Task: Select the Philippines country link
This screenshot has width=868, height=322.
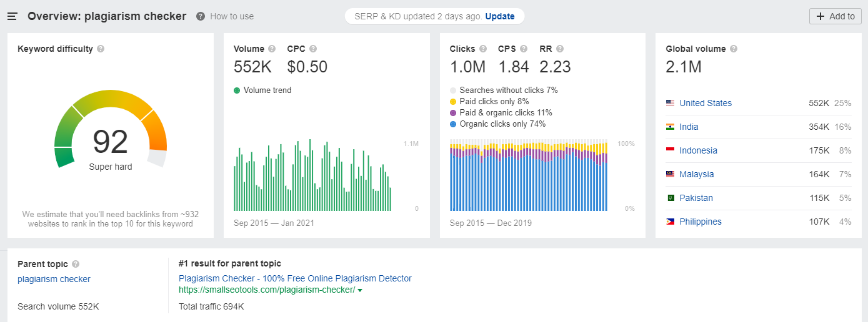Action: click(x=700, y=222)
